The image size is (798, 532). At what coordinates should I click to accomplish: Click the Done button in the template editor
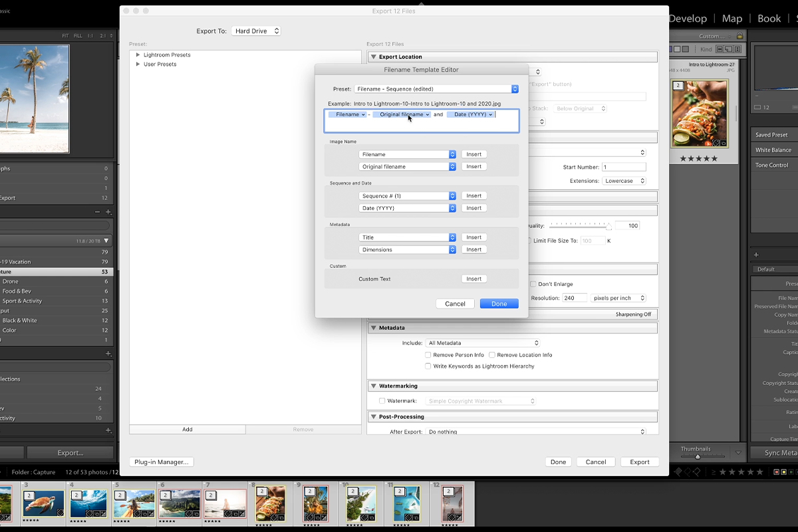point(499,303)
